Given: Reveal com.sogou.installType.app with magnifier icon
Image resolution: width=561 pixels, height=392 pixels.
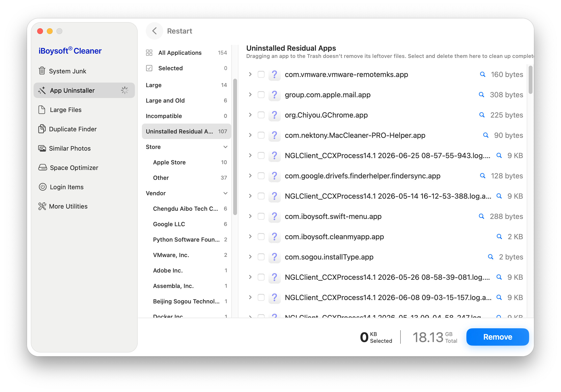Looking at the screenshot, I should 490,257.
